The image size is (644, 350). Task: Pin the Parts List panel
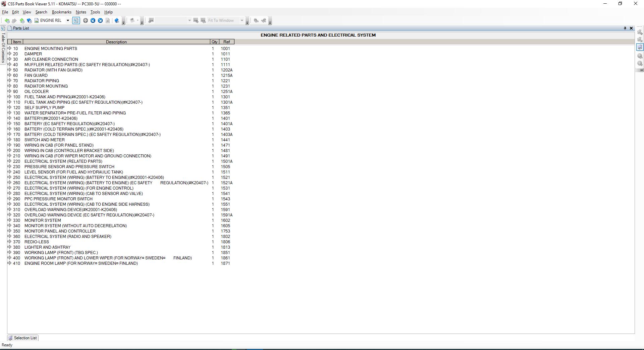click(x=625, y=28)
